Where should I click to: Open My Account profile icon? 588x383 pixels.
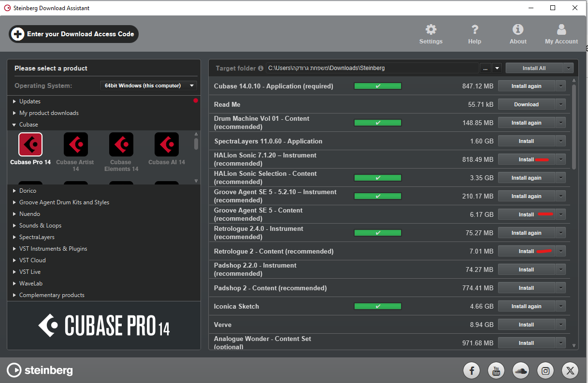[561, 29]
